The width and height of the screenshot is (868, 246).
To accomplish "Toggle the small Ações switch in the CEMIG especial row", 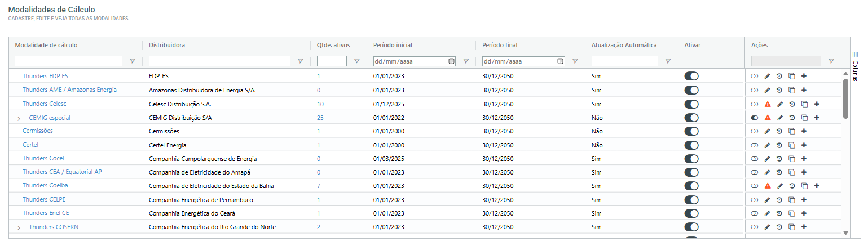I will (755, 118).
